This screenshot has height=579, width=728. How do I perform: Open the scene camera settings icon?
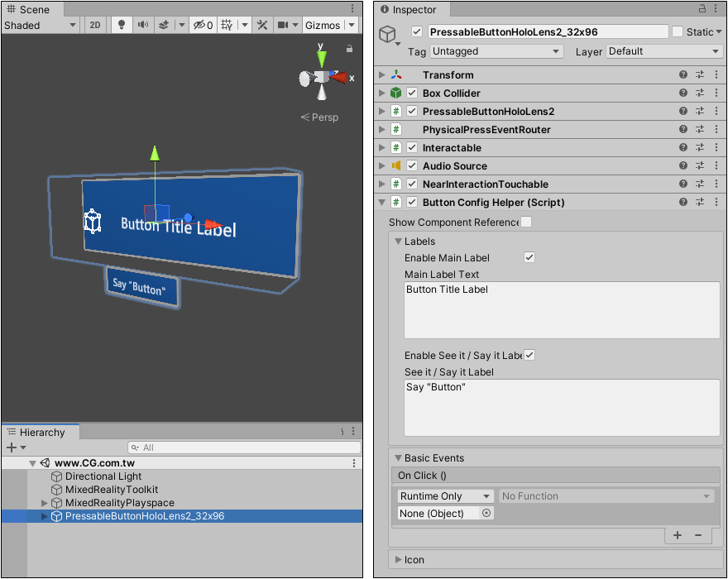point(284,25)
